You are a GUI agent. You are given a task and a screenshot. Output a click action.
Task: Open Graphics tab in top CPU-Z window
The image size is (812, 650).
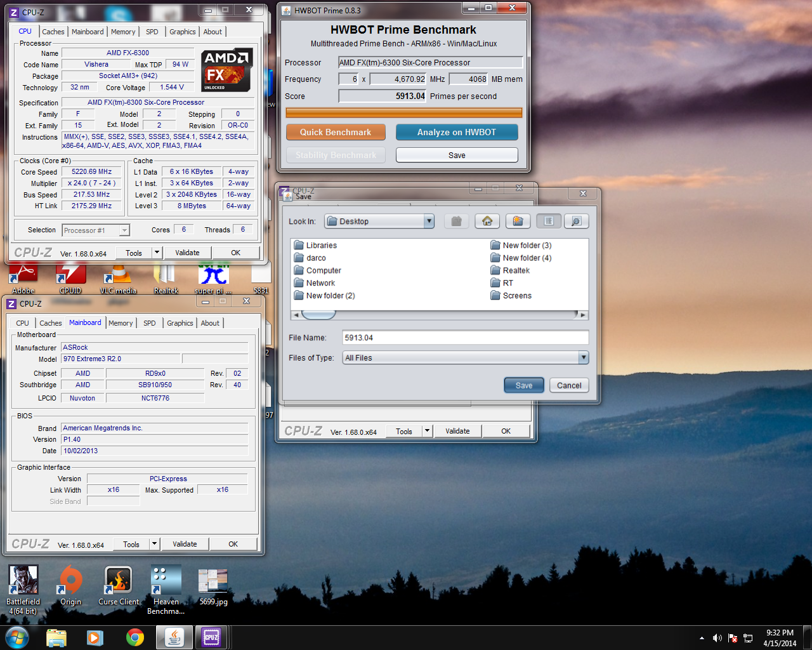point(183,32)
